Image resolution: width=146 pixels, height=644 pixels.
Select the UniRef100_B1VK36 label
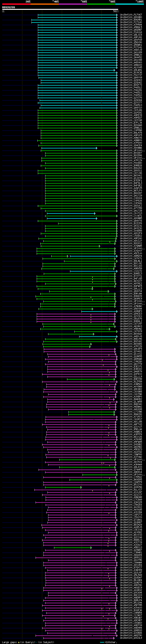(131, 72)
